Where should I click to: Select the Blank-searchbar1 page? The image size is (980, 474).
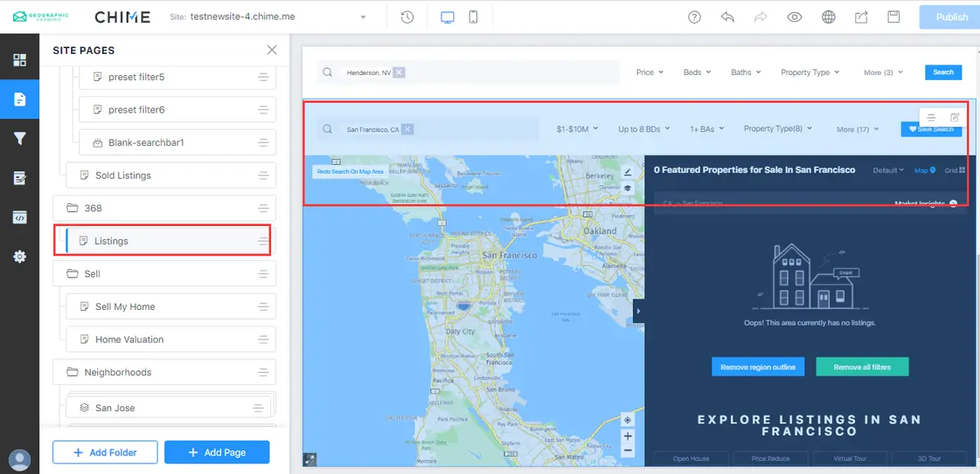coord(177,142)
